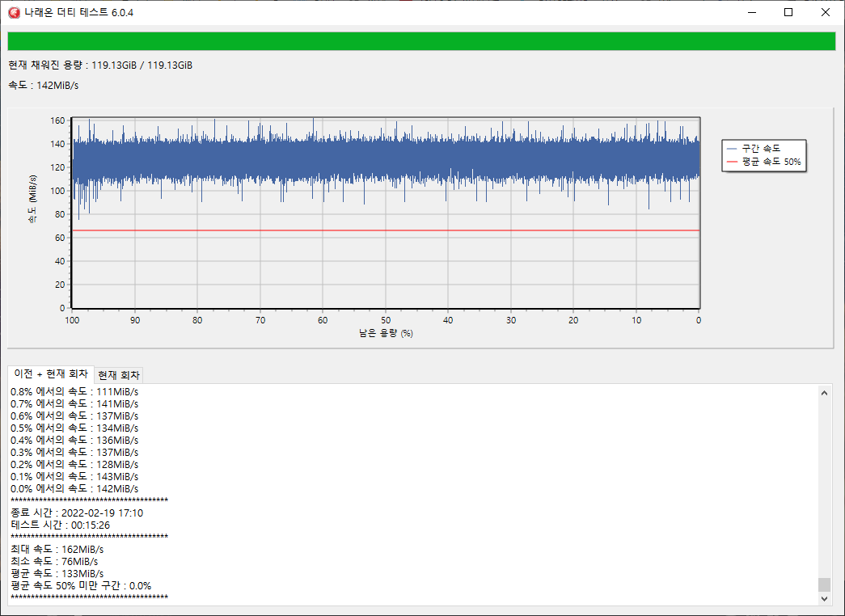Click the '테스트 시간 : 00:15:26' line

pyautogui.click(x=61, y=525)
